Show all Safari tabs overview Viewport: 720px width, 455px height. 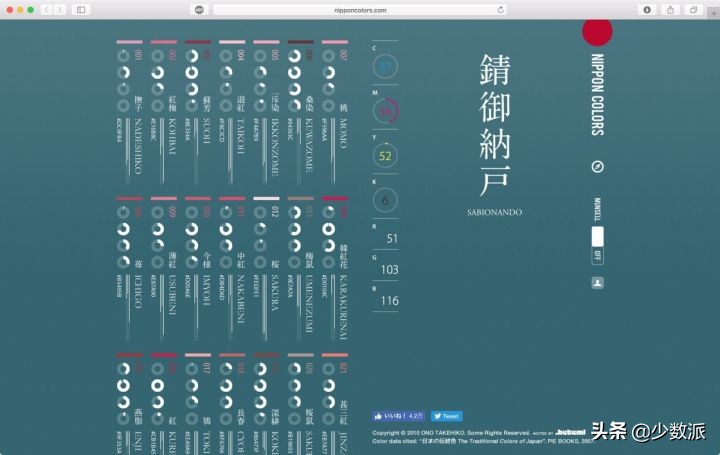[x=693, y=10]
